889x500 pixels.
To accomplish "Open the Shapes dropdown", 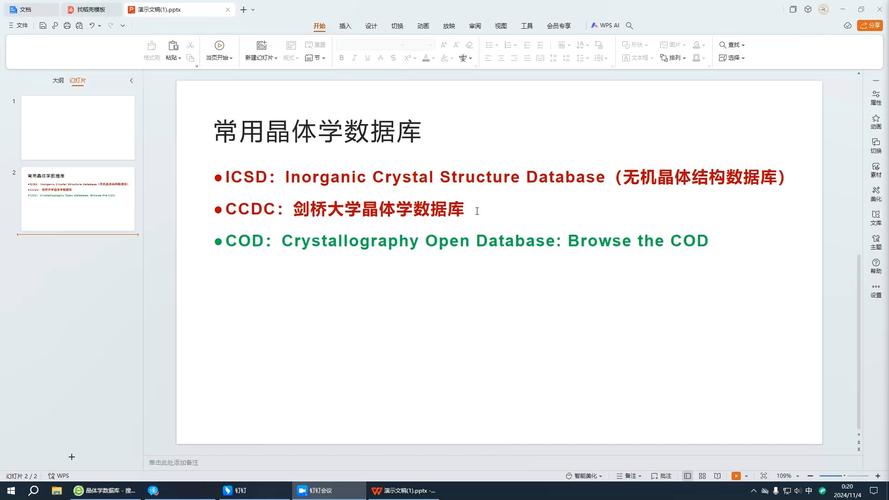I will (x=634, y=45).
